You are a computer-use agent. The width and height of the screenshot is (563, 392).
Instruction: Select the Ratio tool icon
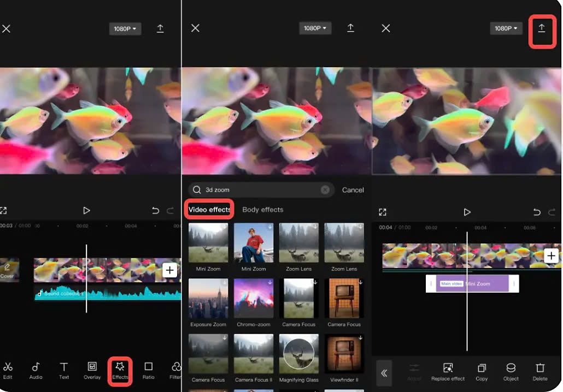tap(148, 370)
